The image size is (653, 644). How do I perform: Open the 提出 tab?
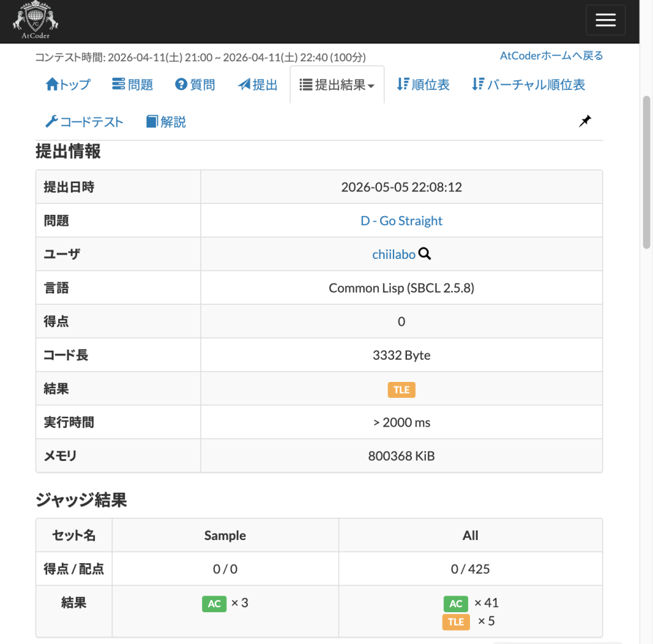click(x=258, y=85)
